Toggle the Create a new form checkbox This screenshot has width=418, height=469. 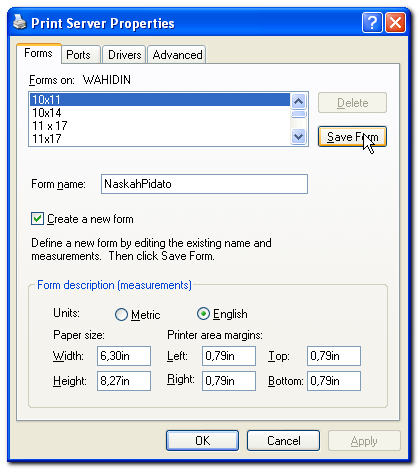(37, 219)
